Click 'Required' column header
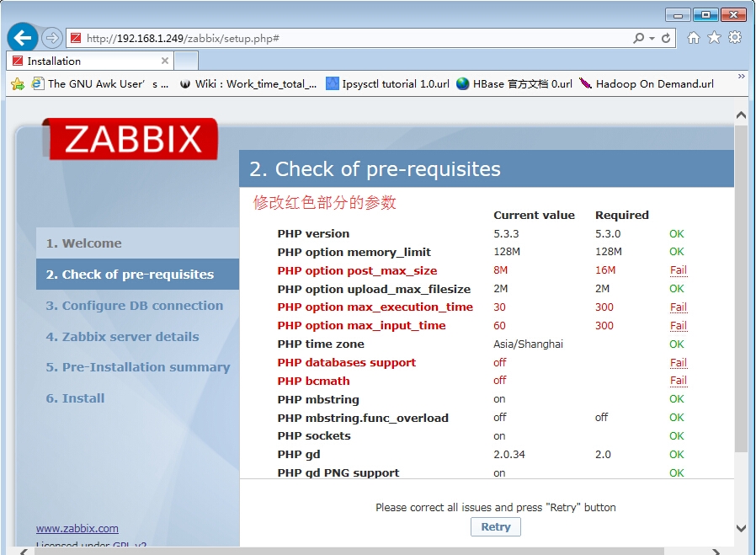The image size is (756, 555). pos(622,215)
